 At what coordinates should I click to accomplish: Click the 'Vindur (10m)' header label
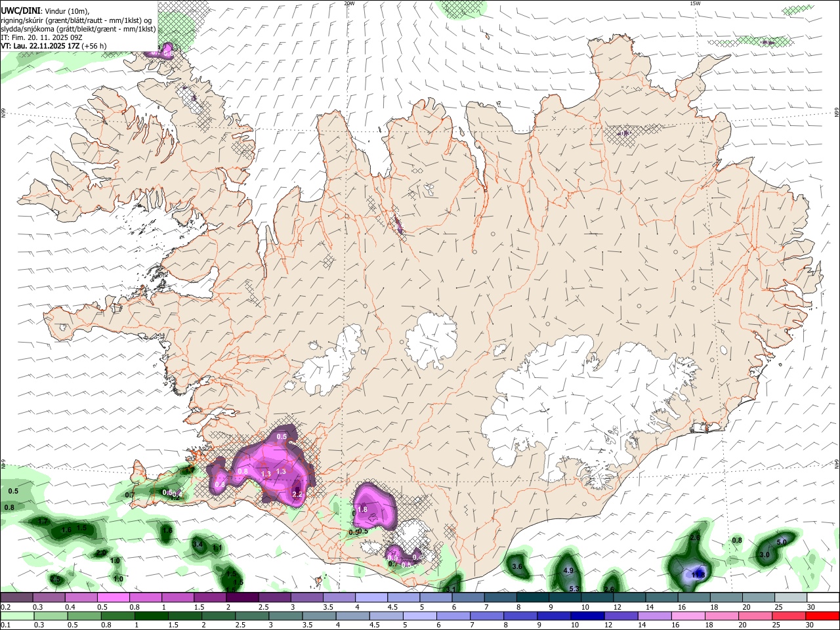67,10
